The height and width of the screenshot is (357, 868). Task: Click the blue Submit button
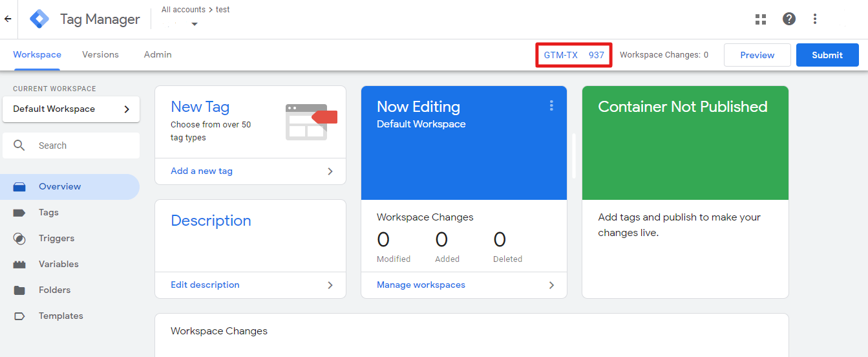827,55
